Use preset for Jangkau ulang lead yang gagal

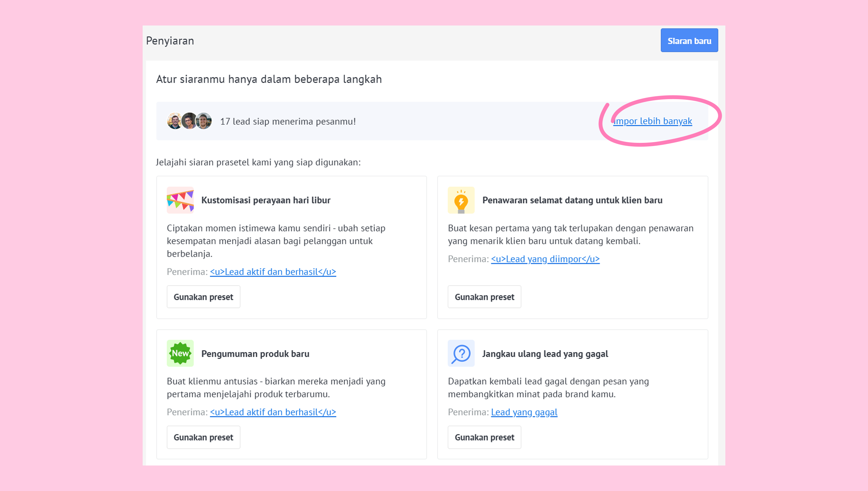point(484,437)
